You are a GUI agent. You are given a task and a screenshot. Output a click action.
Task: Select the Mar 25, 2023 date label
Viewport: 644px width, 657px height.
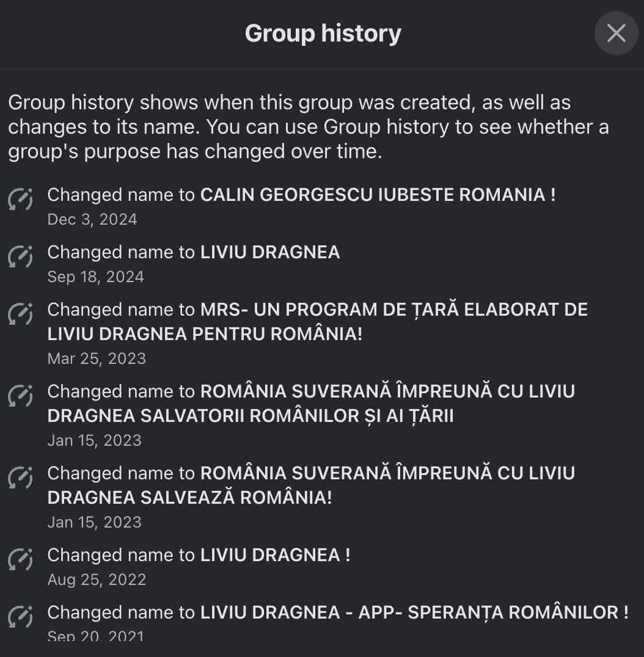click(x=97, y=358)
